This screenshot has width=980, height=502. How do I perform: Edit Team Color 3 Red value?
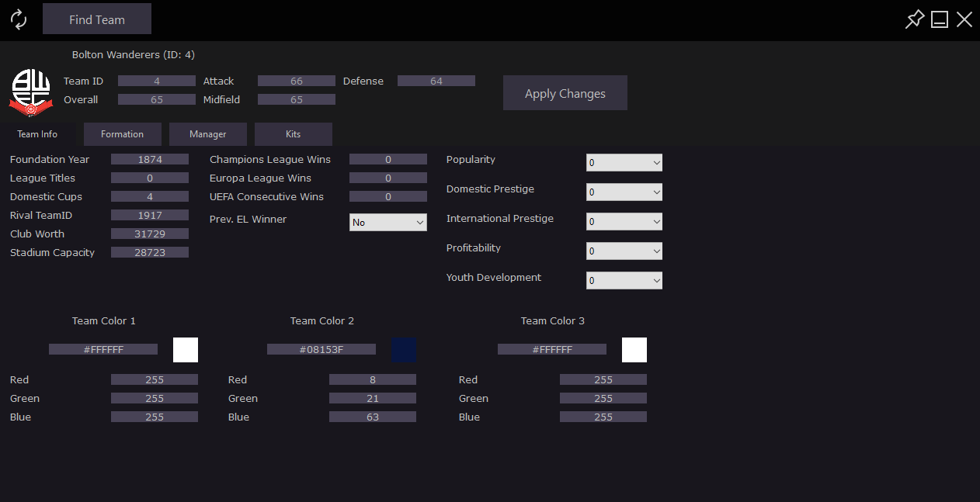point(603,379)
